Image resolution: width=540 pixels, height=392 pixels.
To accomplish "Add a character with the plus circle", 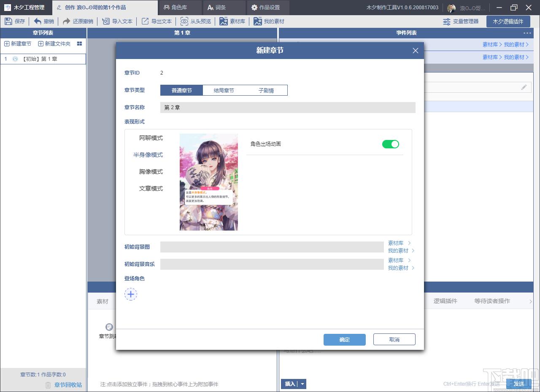I will pyautogui.click(x=131, y=294).
